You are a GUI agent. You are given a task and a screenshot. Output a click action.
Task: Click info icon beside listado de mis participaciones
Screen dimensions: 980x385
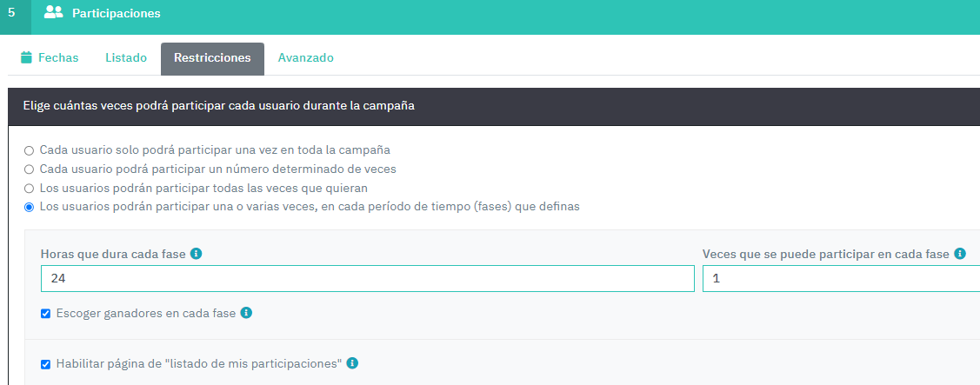pos(352,362)
